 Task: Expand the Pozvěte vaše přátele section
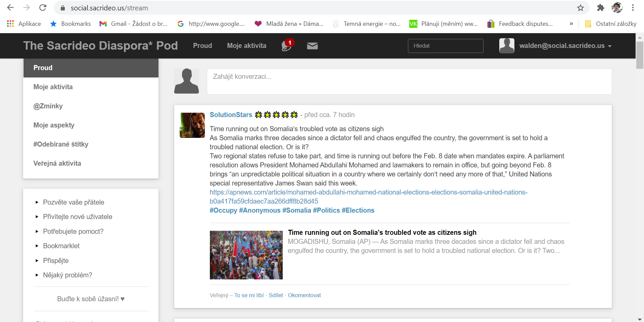(74, 202)
